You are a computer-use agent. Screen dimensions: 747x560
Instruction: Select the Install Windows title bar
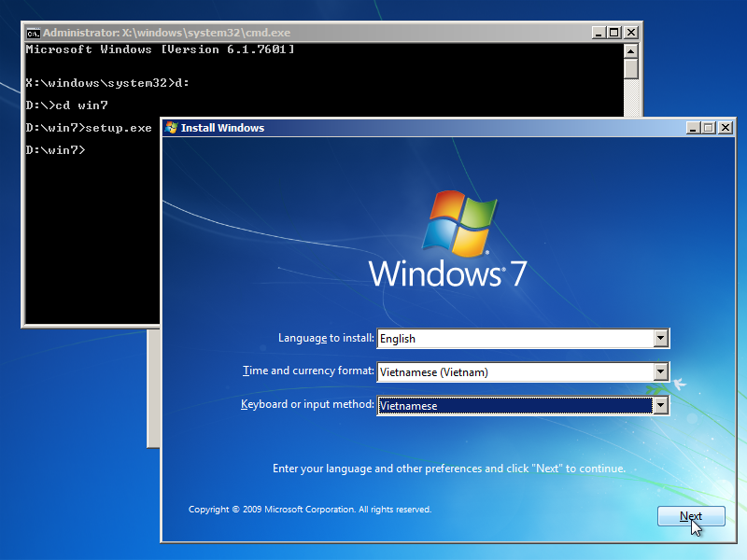coord(420,128)
